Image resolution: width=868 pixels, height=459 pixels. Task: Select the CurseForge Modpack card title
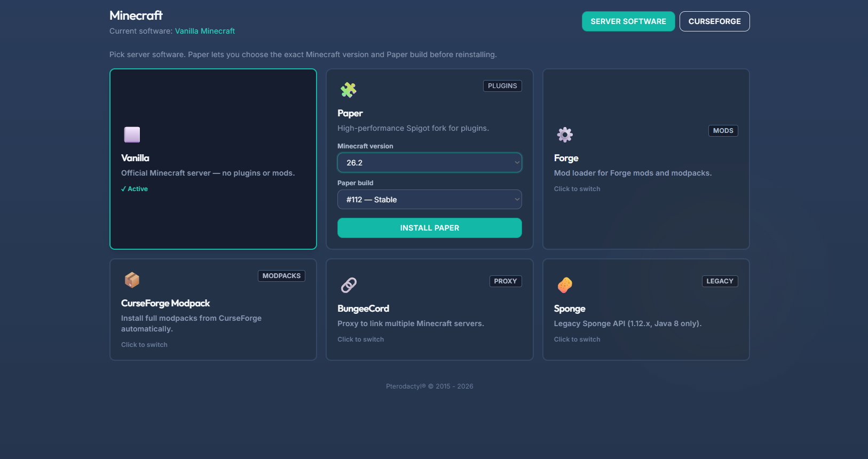pos(165,303)
